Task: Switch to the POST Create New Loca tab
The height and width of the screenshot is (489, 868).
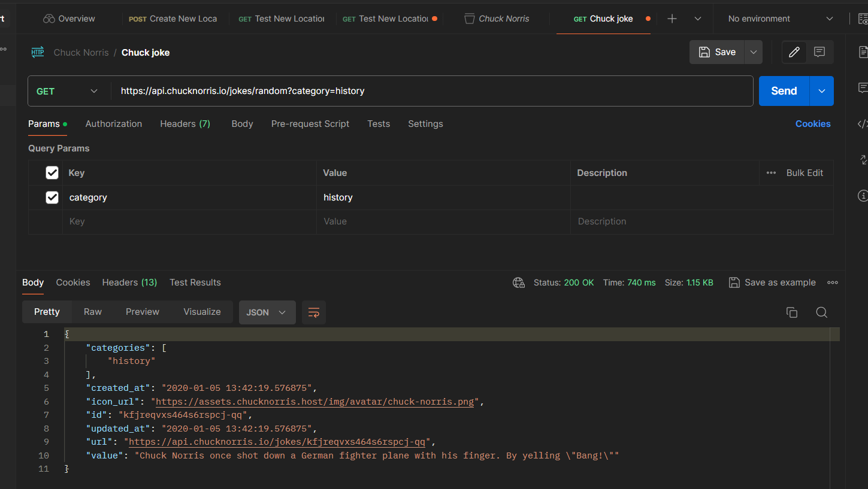Action: click(x=173, y=19)
